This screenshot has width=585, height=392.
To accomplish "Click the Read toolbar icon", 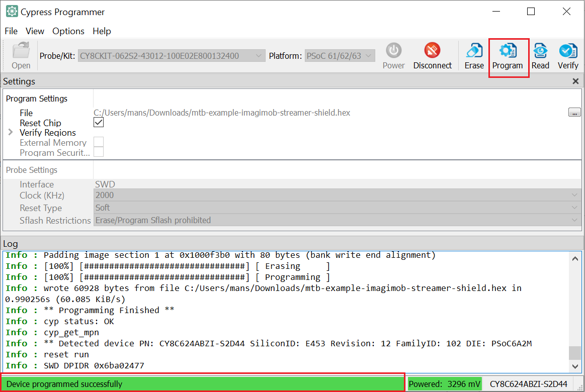I will pos(540,56).
